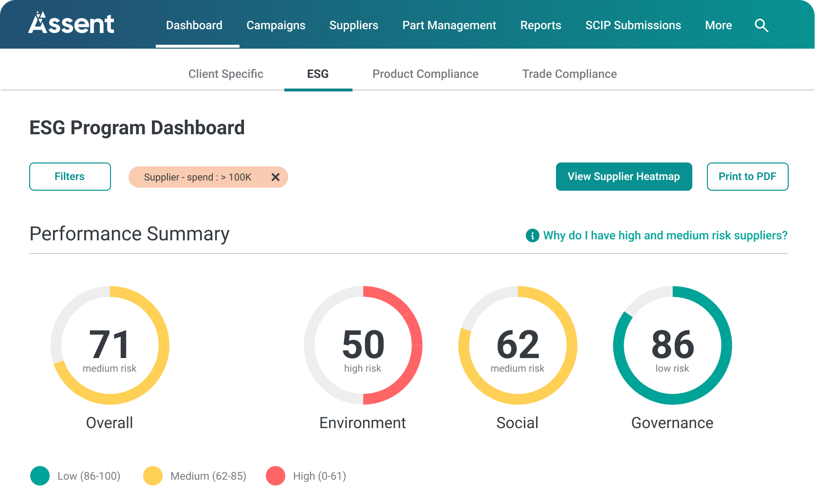The image size is (815, 504).
Task: Open the Campaigns section
Action: [x=276, y=25]
